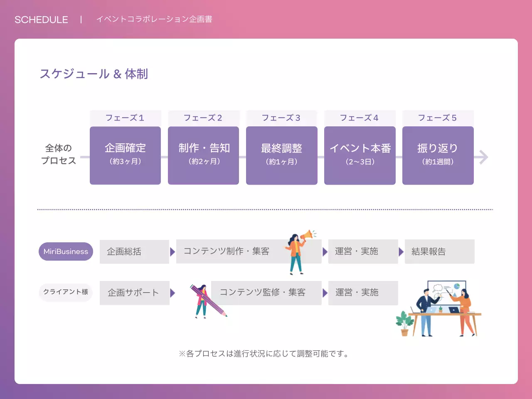Click the arrow after 運営・実施 box
The image size is (532, 399).
(401, 251)
